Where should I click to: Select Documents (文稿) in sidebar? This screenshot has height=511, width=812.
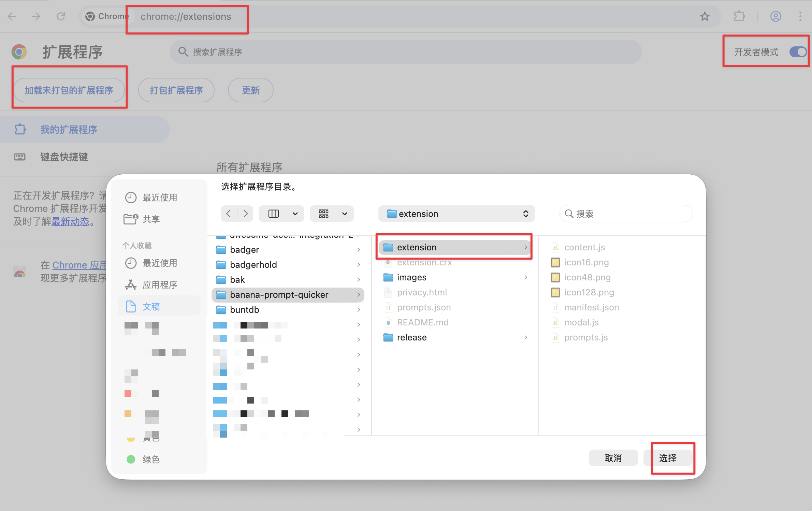(x=151, y=307)
